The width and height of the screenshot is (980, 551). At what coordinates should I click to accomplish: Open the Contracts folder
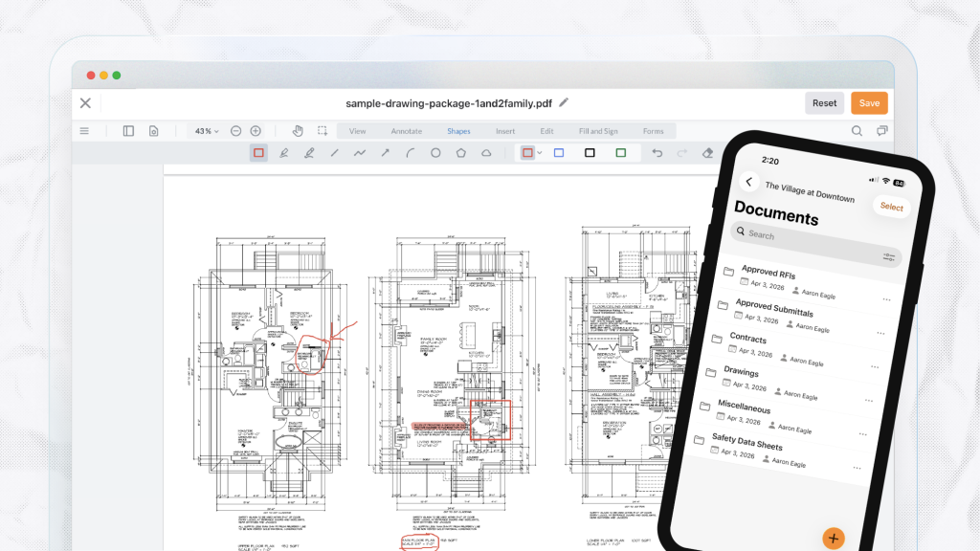(x=797, y=350)
